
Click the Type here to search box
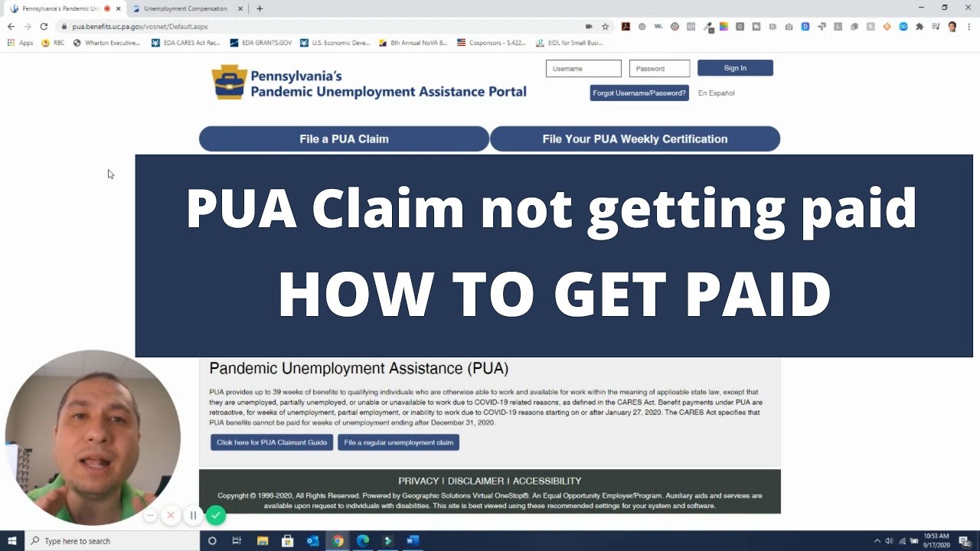[112, 541]
